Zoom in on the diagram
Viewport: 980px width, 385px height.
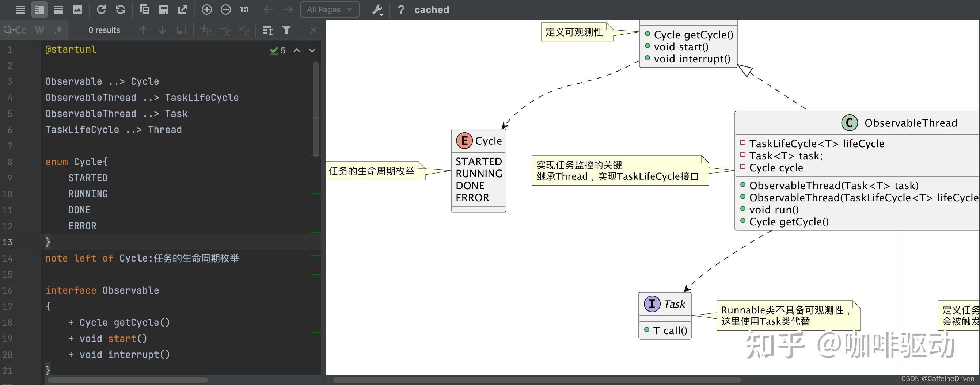click(x=207, y=9)
